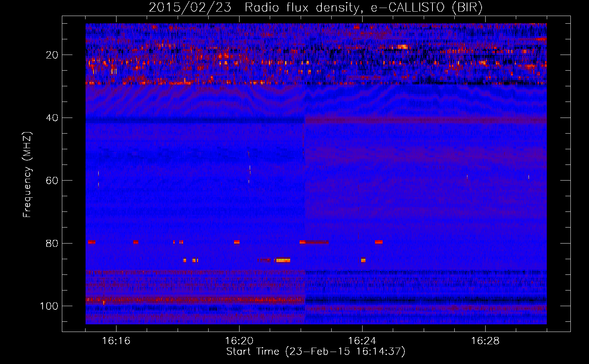Click the 16:28 time tick label
The height and width of the screenshot is (364, 589).
click(x=485, y=341)
